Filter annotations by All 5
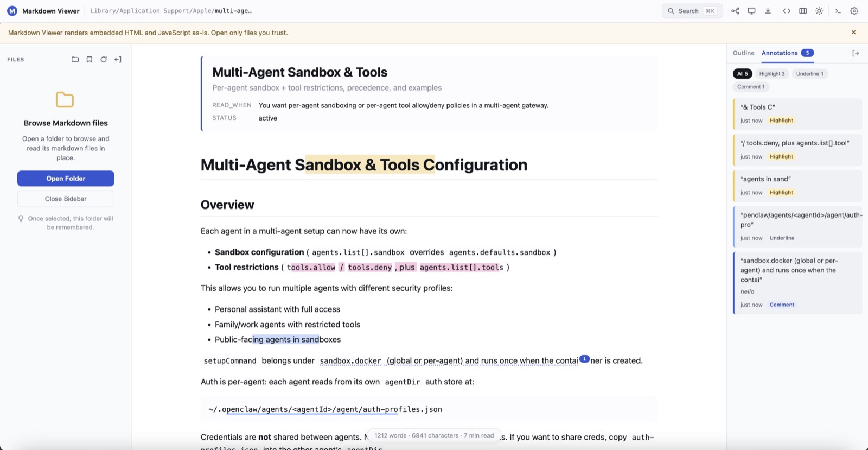 pyautogui.click(x=742, y=74)
